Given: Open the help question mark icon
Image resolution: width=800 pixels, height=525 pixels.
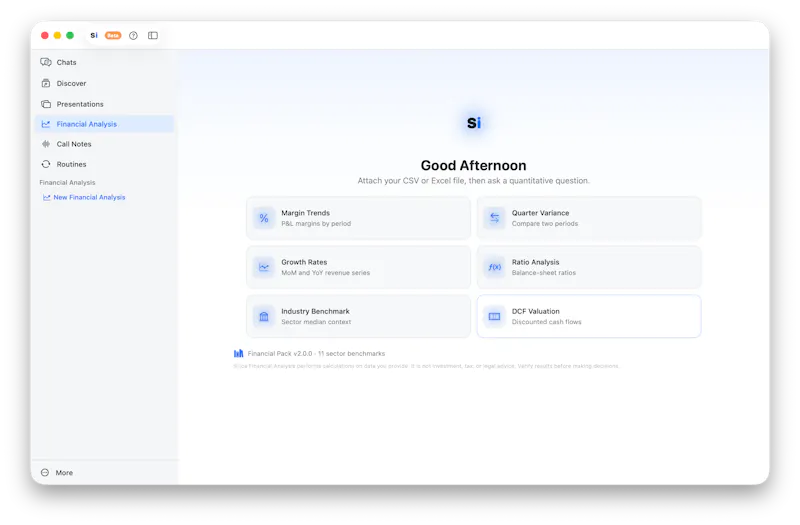Looking at the screenshot, I should coord(133,35).
